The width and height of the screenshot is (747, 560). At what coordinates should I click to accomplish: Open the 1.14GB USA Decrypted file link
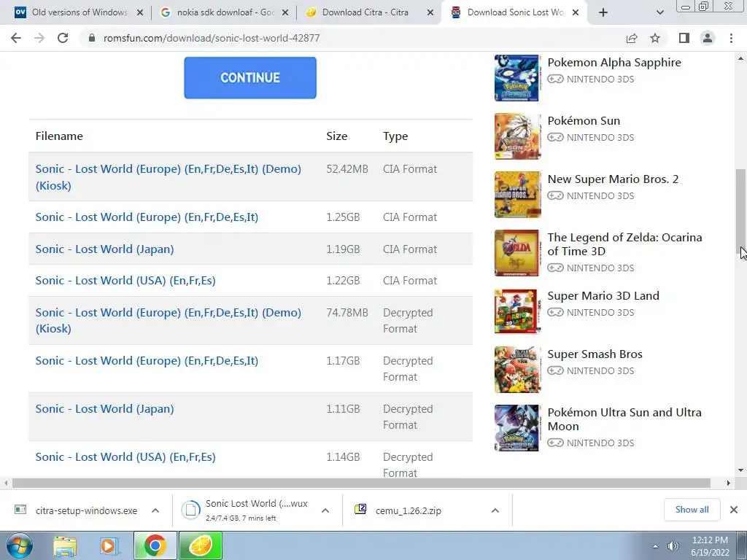pyautogui.click(x=125, y=457)
